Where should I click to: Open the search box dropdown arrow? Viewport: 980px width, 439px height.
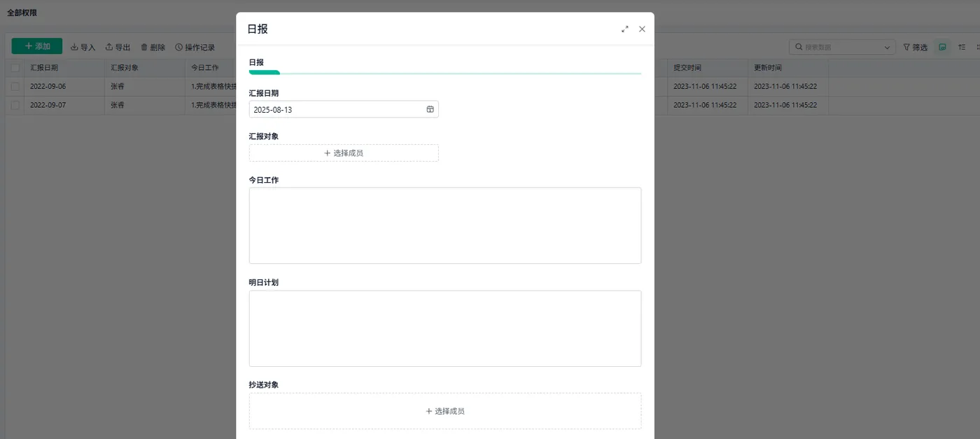coord(888,48)
